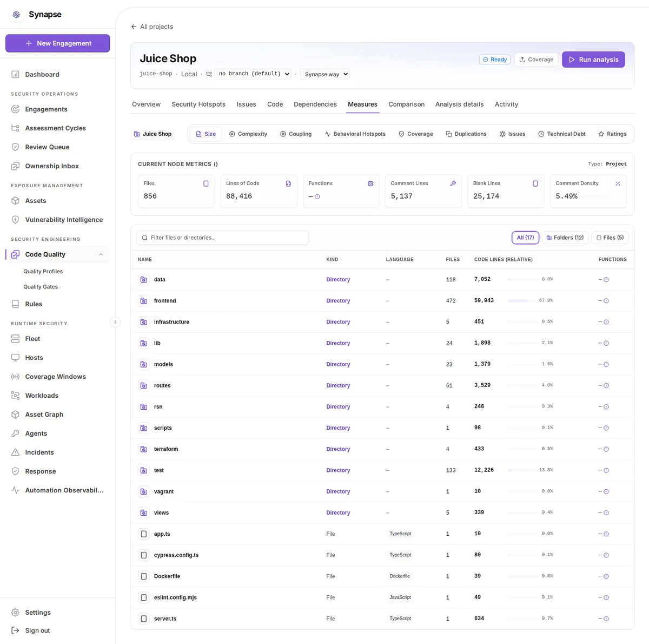
Task: Click test relative code lines bar
Action: (x=522, y=470)
